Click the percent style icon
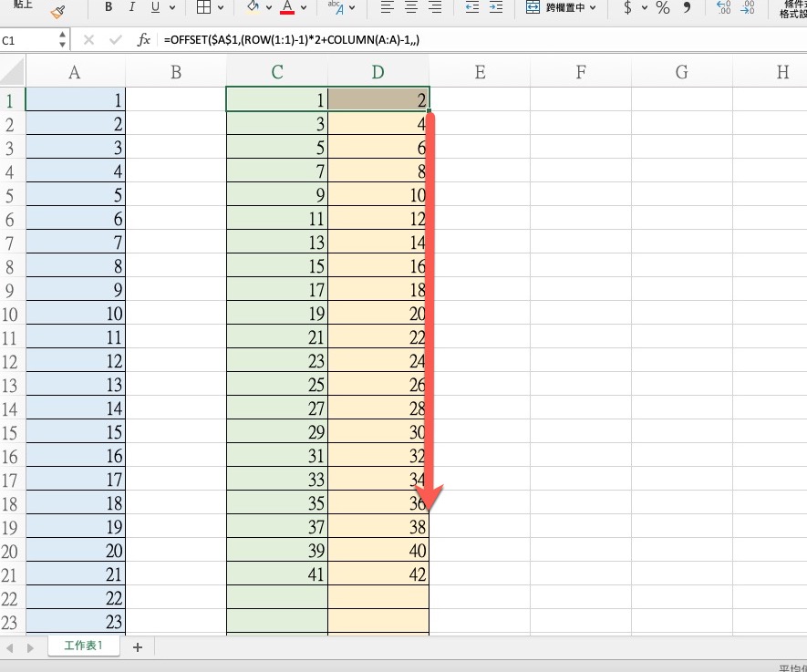 pos(662,8)
